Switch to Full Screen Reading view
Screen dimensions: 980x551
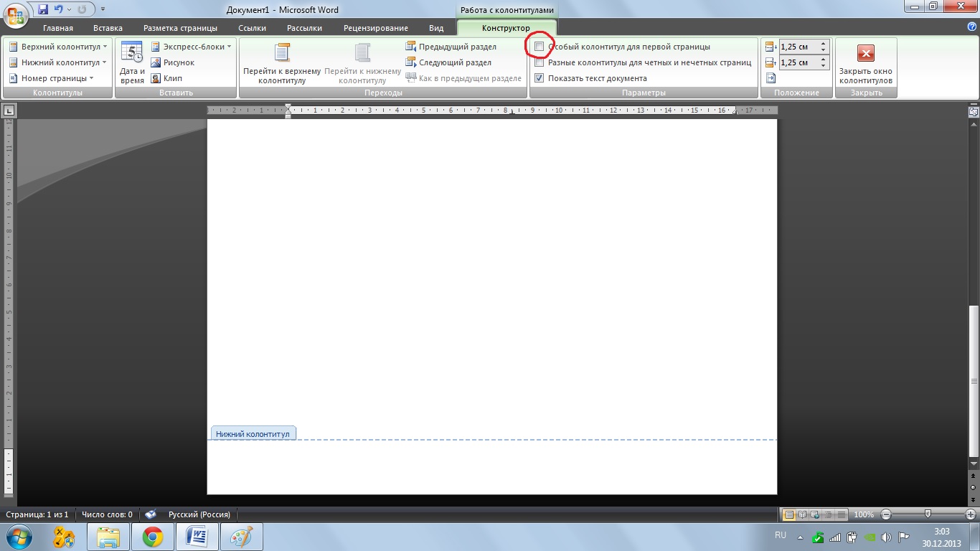tap(804, 514)
